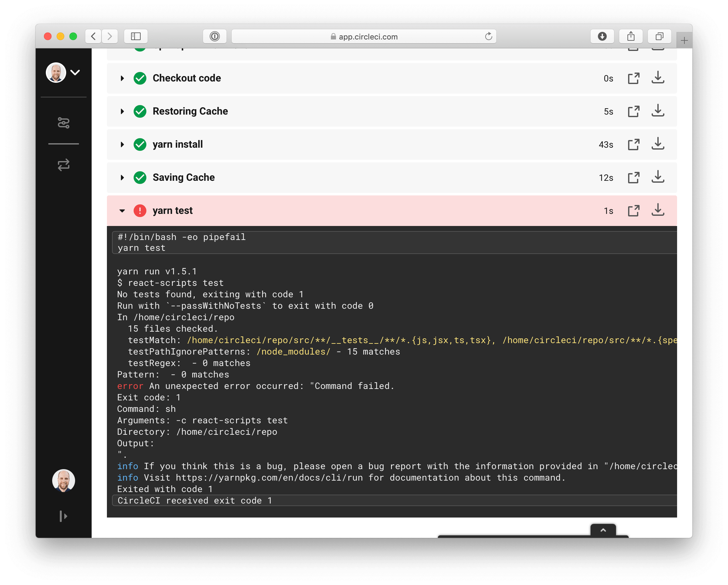The image size is (728, 585).
Task: Click the '#!/bin/bash -eo pipefail' command line
Action: point(181,237)
